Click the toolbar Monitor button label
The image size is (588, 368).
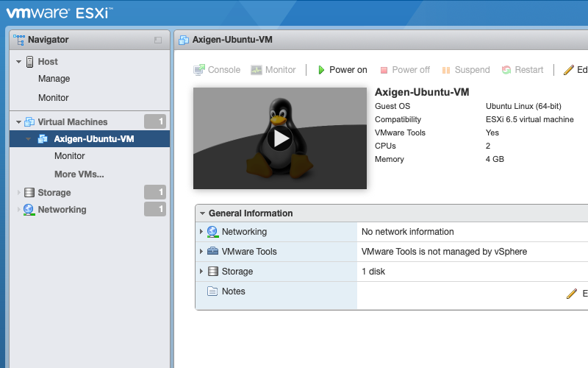(x=281, y=70)
